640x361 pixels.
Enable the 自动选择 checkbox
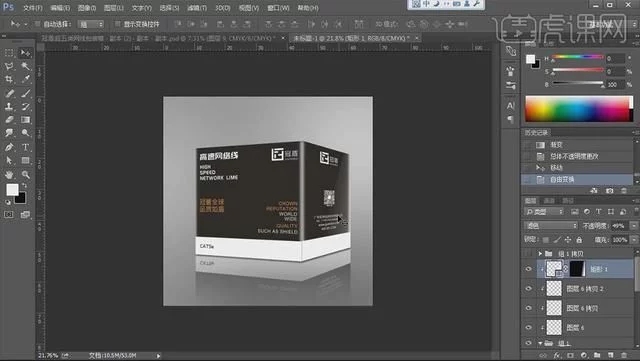[x=38, y=24]
